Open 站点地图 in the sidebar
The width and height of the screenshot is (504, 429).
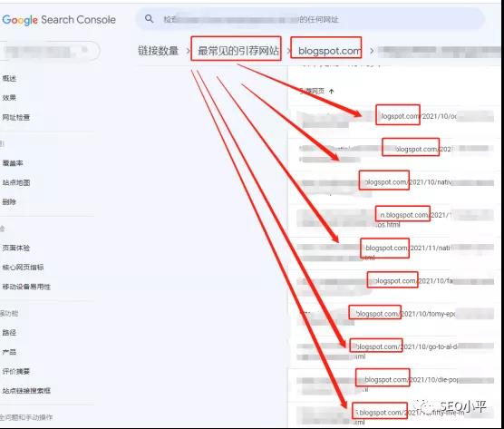pyautogui.click(x=15, y=182)
